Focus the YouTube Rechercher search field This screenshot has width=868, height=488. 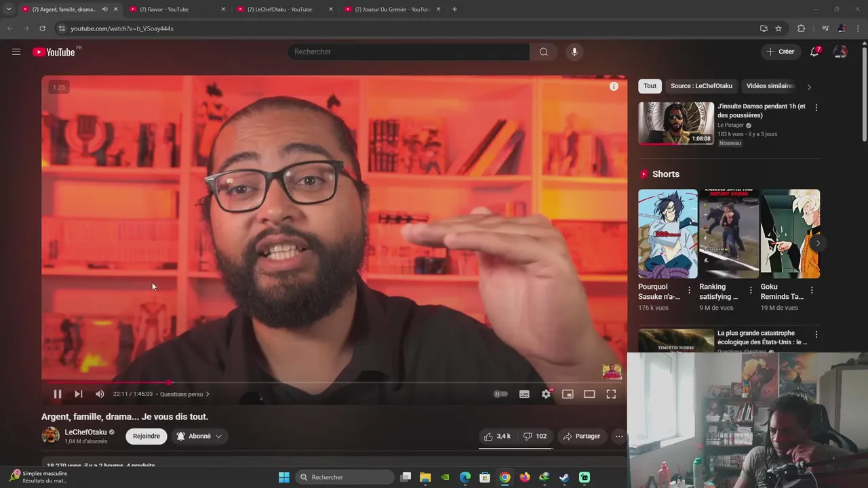pos(409,52)
